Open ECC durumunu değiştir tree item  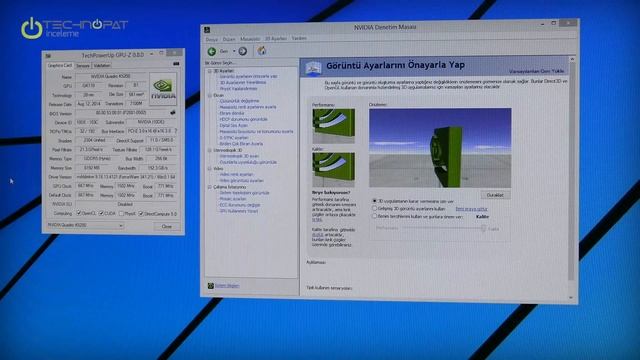[x=240, y=205]
